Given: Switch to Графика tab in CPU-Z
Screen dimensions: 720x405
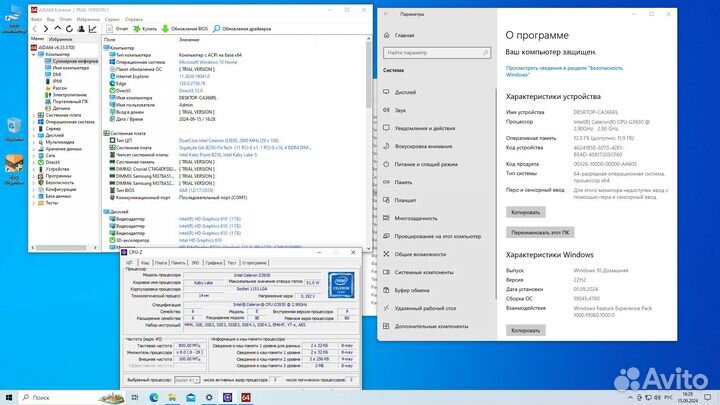Looking at the screenshot, I should [214, 263].
